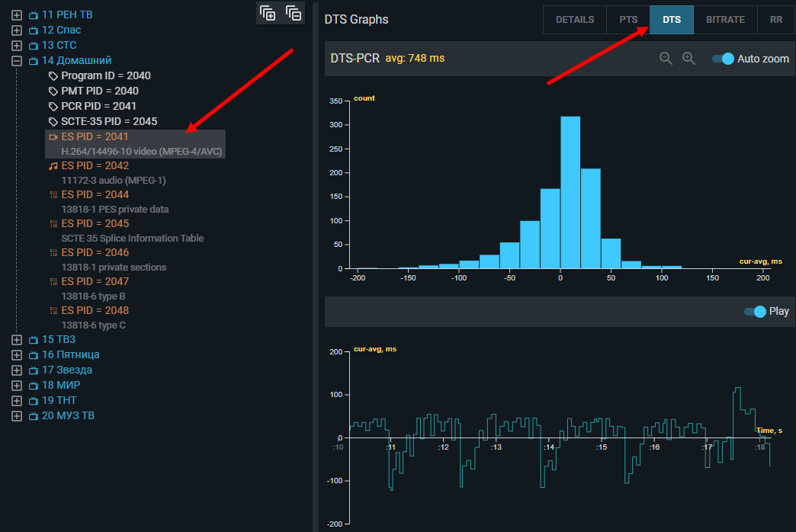Click the expand all tree nodes icon
796x532 pixels.
coord(268,13)
